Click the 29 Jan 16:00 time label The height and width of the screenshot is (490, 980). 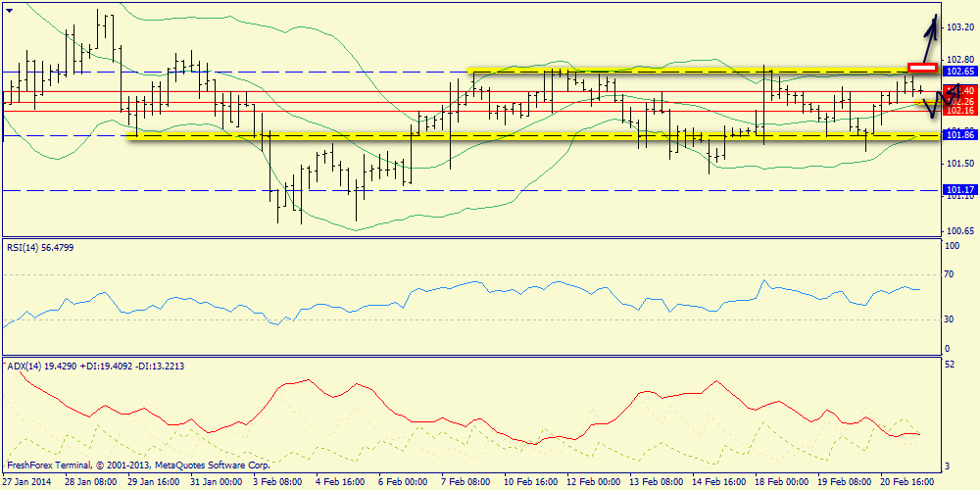153,482
